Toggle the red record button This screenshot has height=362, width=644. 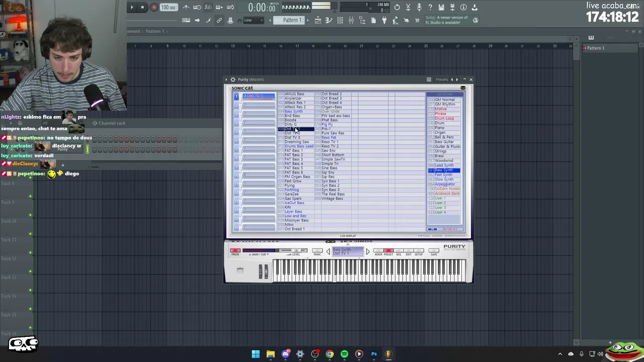154,7
